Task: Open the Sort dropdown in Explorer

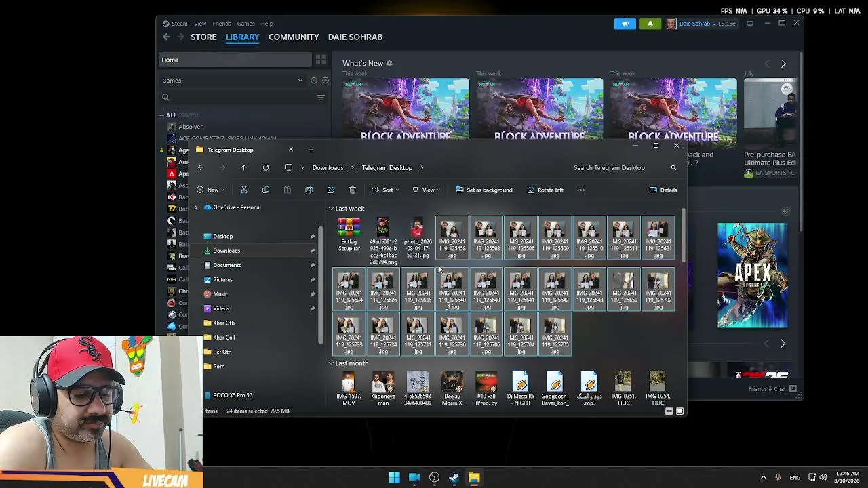Action: pos(385,190)
